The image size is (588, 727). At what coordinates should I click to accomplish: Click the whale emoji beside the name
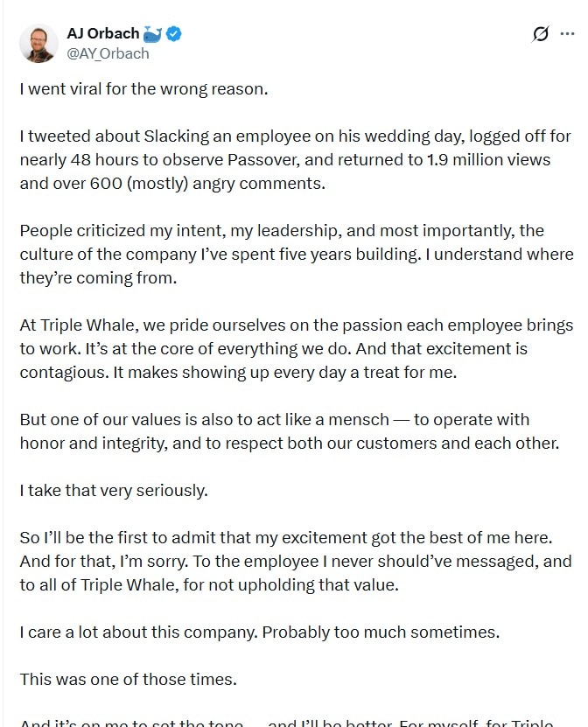tap(154, 33)
